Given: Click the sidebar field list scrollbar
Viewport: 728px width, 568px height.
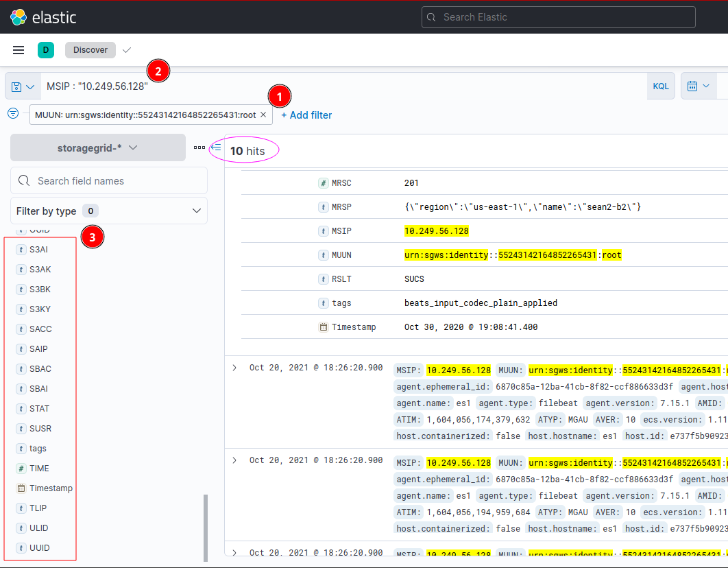Looking at the screenshot, I should 206,528.
